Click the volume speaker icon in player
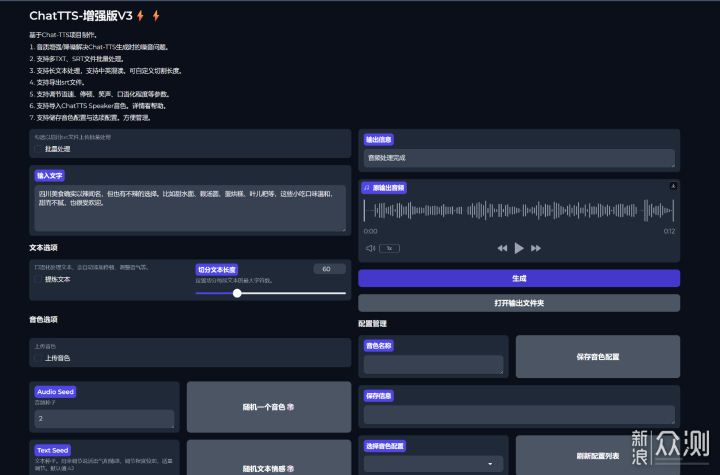720x475 pixels. 371,249
